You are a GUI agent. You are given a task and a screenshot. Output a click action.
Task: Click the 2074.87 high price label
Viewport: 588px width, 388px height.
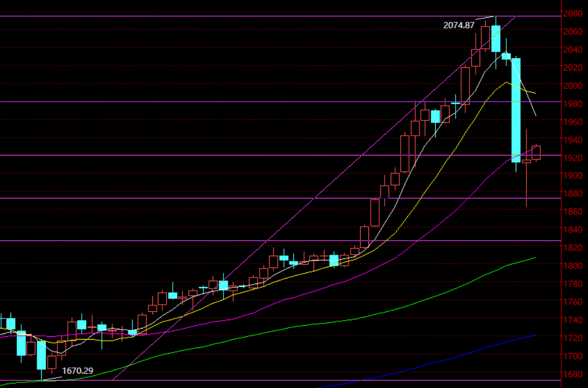click(459, 26)
